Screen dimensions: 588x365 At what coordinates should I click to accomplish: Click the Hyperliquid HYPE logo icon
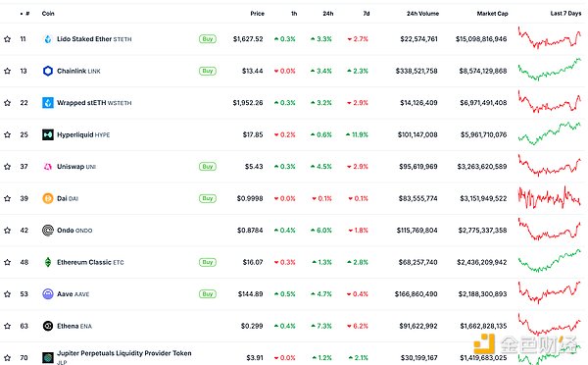(x=48, y=134)
